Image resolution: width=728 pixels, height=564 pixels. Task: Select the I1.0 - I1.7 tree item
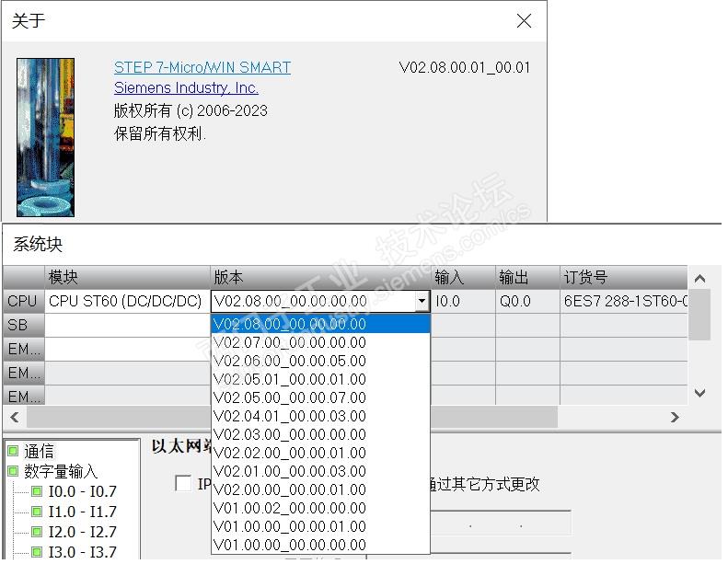click(83, 512)
